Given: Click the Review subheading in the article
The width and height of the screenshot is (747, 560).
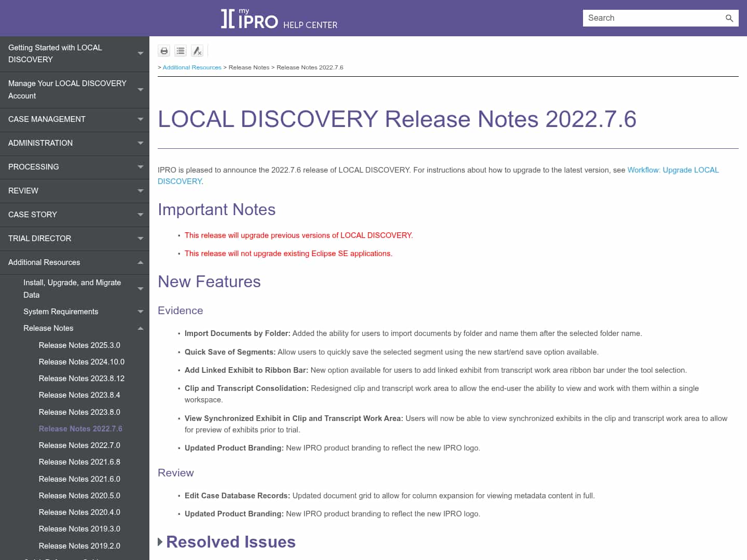Looking at the screenshot, I should pyautogui.click(x=176, y=473).
